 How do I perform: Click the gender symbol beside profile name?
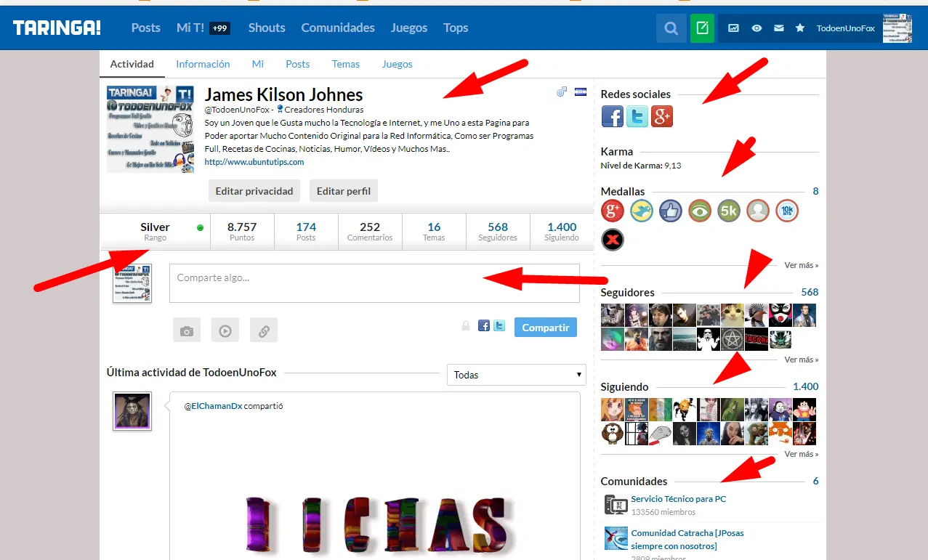[561, 92]
